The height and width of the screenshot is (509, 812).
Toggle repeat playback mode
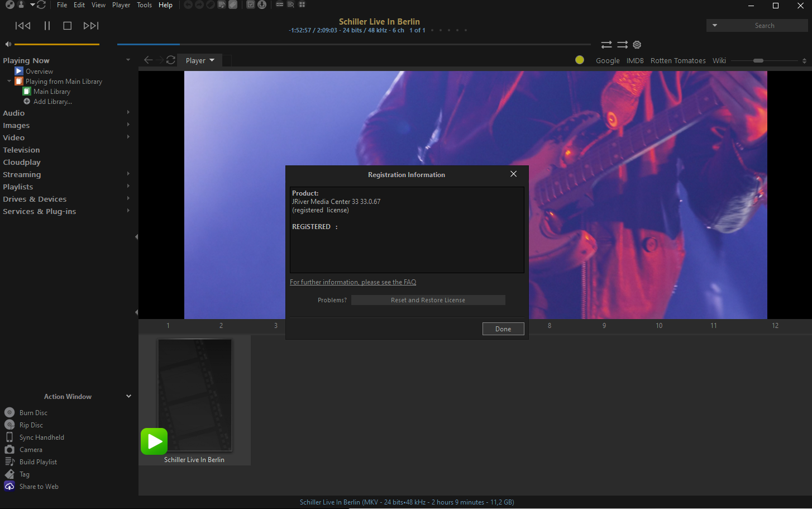(622, 45)
